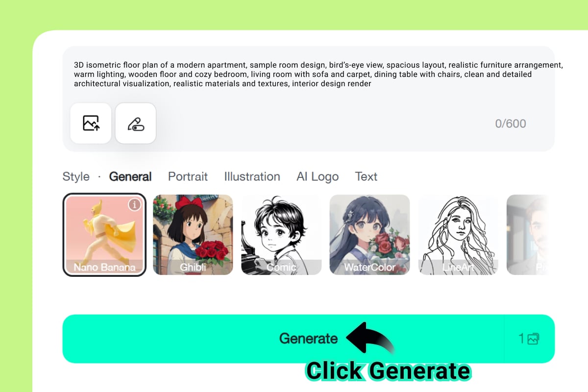Open info icon on Nano Banana thumbnail
588x392 pixels.
[x=135, y=205]
